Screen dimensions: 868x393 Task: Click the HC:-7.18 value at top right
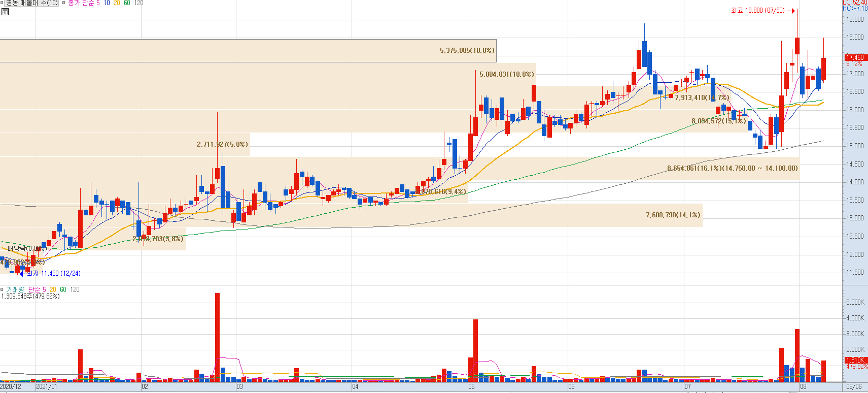click(855, 8)
